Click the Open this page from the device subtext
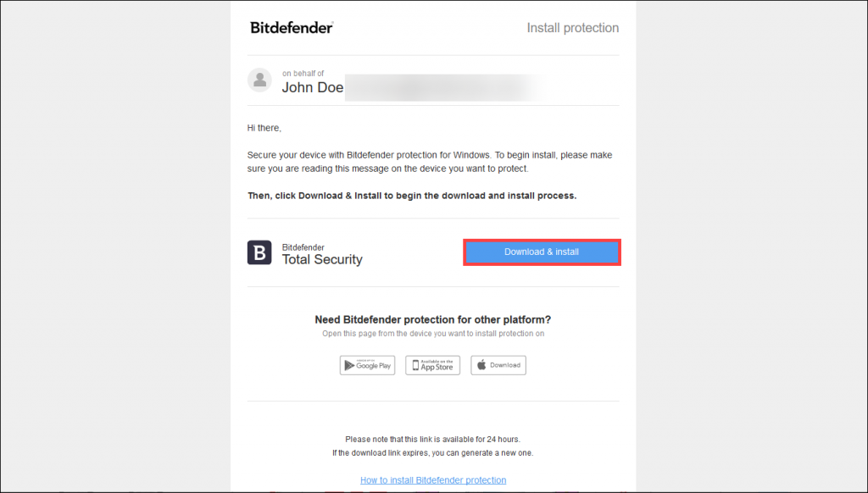Viewport: 868px width, 493px height. [433, 334]
